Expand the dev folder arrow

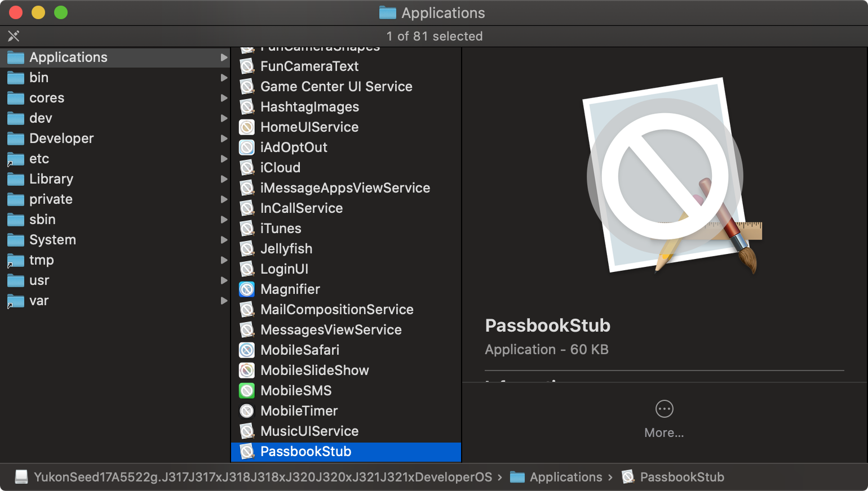click(x=224, y=118)
